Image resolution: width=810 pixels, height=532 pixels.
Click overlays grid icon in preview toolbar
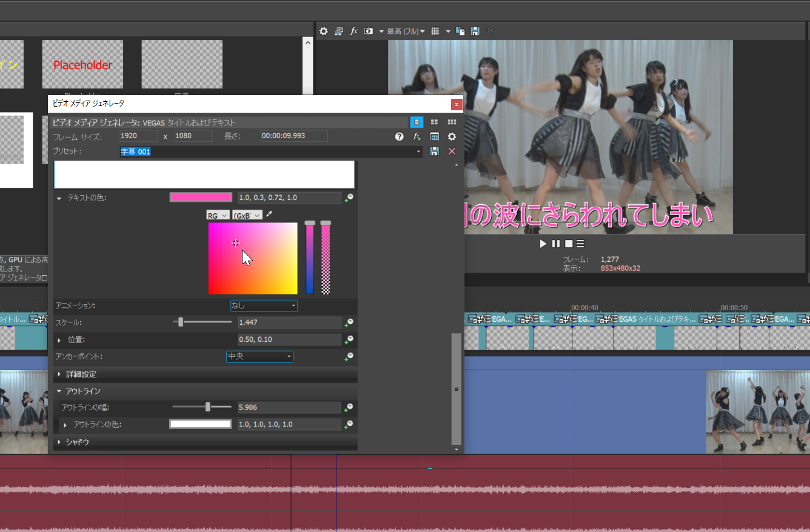(435, 31)
